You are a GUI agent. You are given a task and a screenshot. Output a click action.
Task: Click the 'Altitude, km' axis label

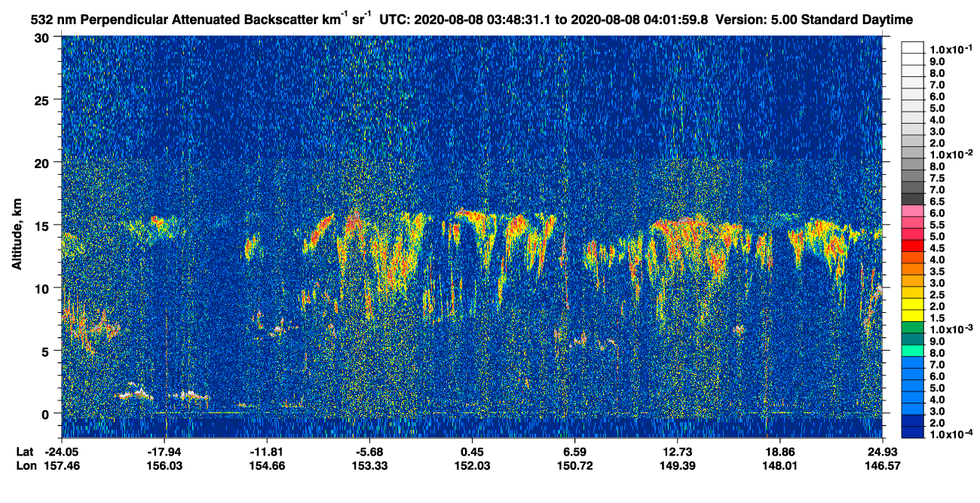click(17, 236)
